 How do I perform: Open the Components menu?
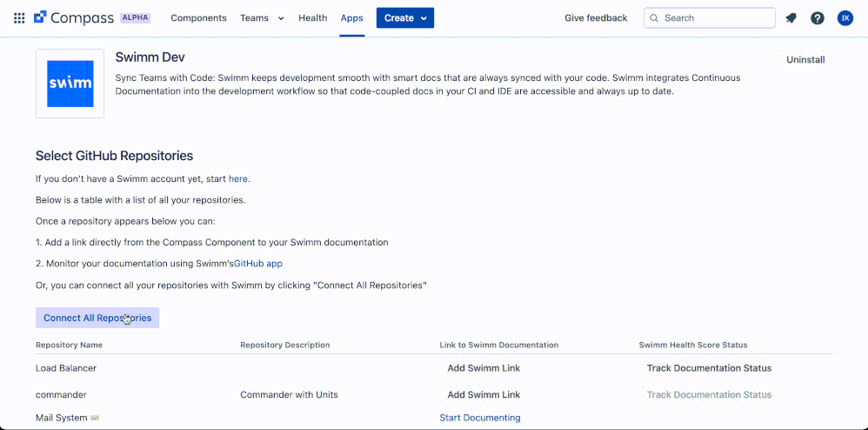198,18
